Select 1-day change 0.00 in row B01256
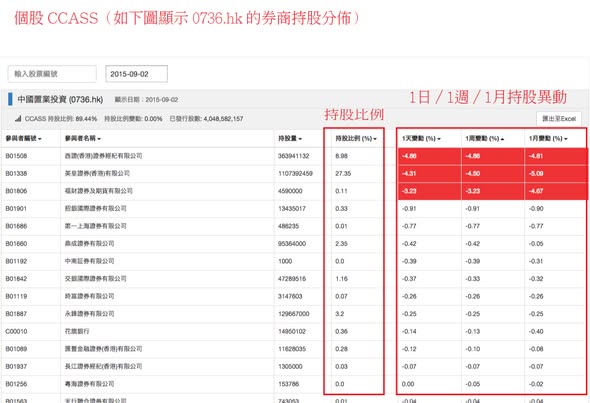590x403 pixels. (x=408, y=384)
